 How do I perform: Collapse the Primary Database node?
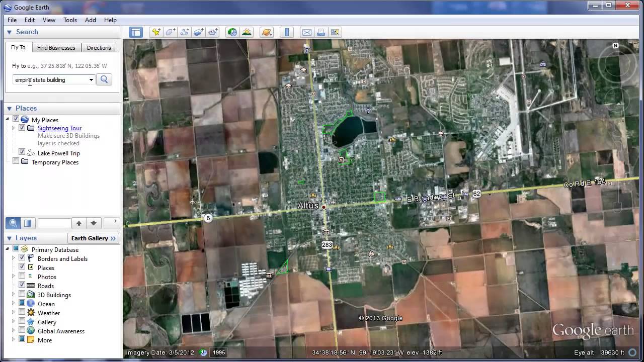tap(8, 249)
